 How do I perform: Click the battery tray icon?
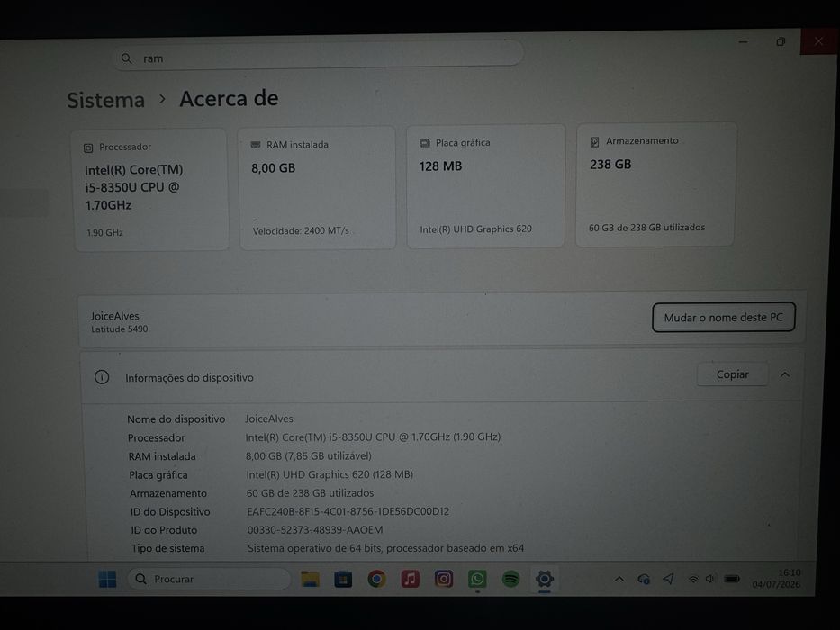732,579
